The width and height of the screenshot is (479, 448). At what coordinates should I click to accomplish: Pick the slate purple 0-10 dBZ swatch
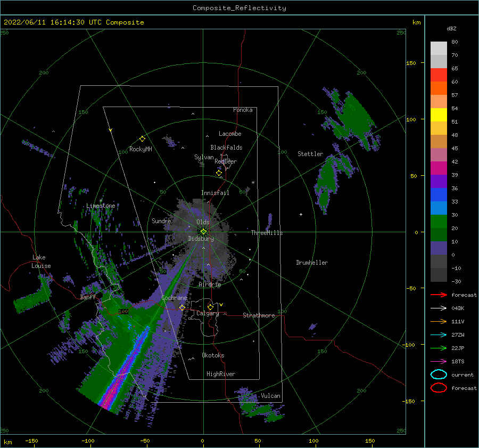click(x=439, y=248)
